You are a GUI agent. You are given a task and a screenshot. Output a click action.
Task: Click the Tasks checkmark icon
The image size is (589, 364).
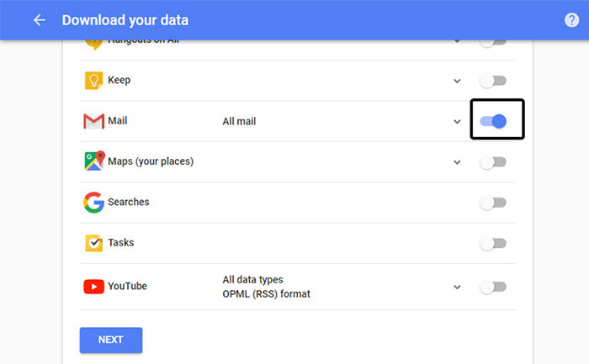coord(93,243)
